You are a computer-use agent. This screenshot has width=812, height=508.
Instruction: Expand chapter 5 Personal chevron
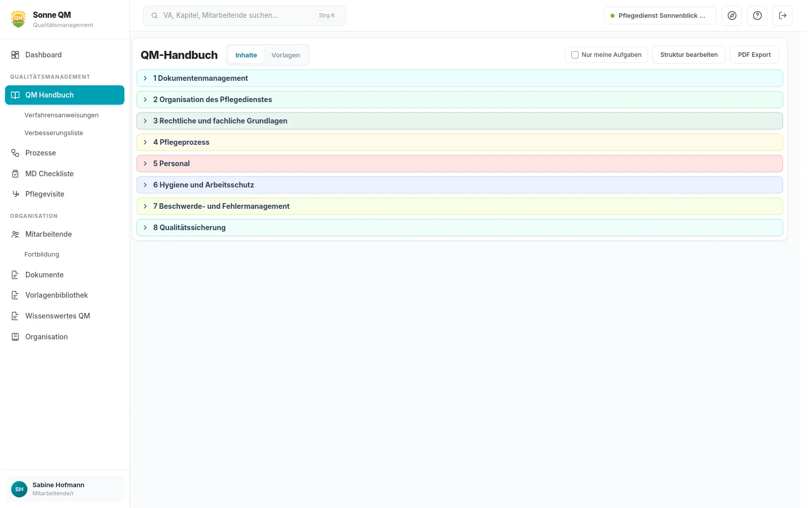click(145, 164)
